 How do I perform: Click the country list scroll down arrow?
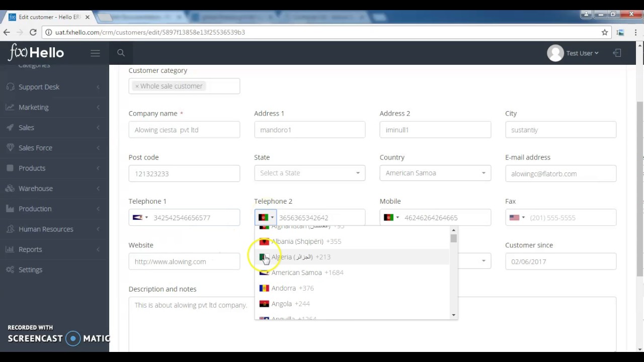click(x=454, y=315)
